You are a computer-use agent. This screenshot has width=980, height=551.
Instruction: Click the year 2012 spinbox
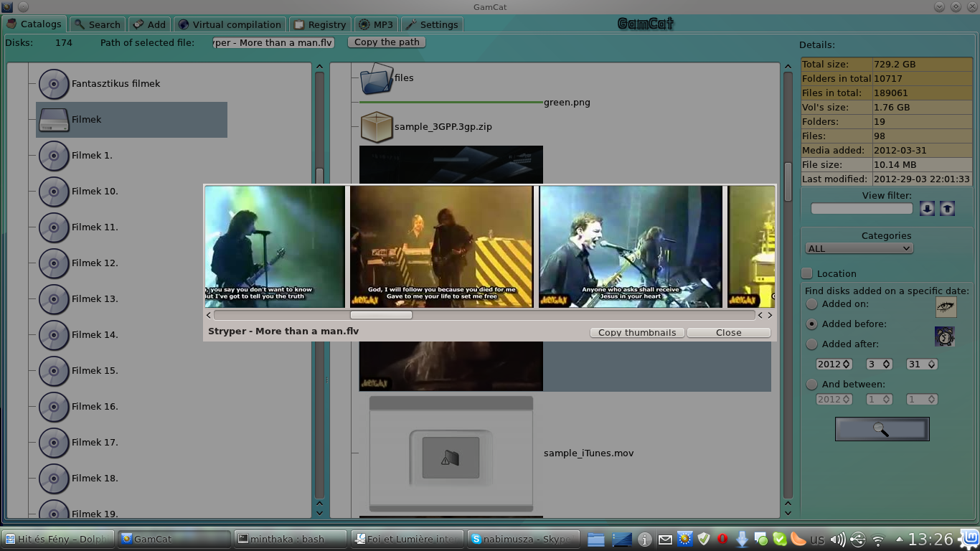pyautogui.click(x=834, y=364)
